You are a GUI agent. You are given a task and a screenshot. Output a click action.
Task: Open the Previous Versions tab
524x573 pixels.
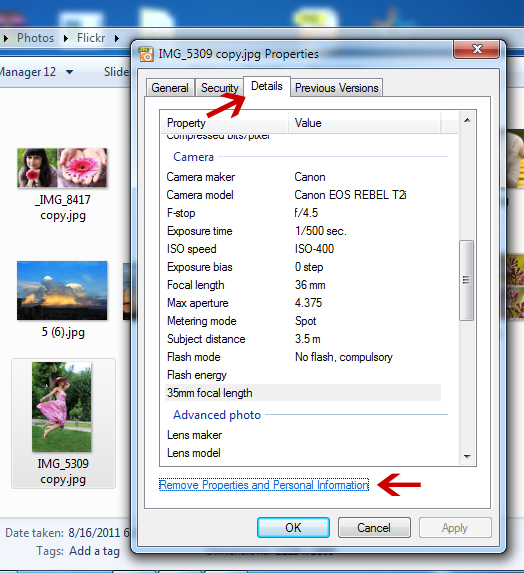(x=337, y=88)
